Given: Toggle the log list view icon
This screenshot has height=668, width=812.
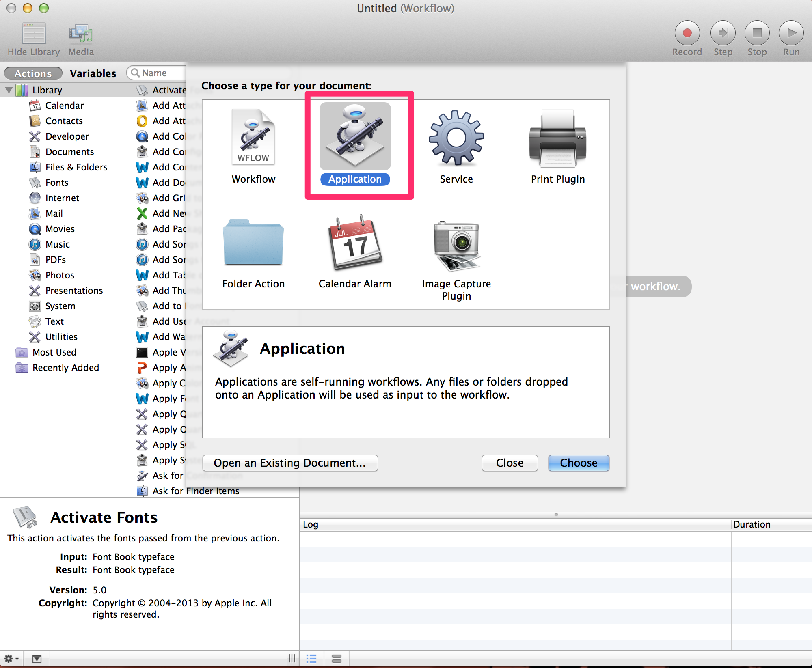Looking at the screenshot, I should pyautogui.click(x=311, y=658).
